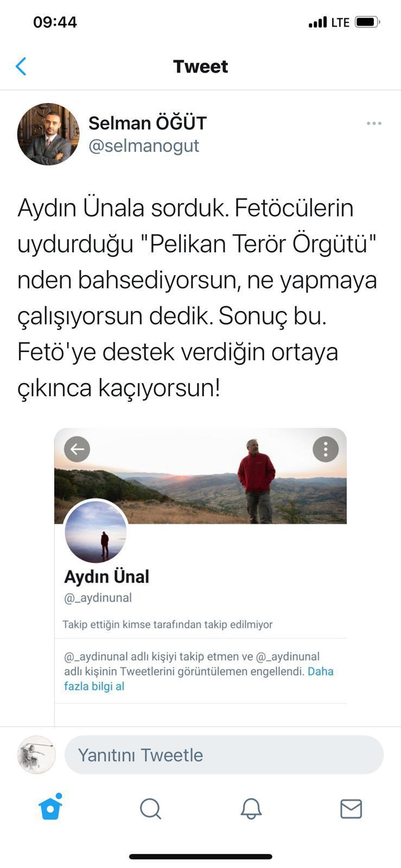The width and height of the screenshot is (401, 868).
Task: Open Selman ÖĞÜT's profile picture
Action: pos(48,134)
